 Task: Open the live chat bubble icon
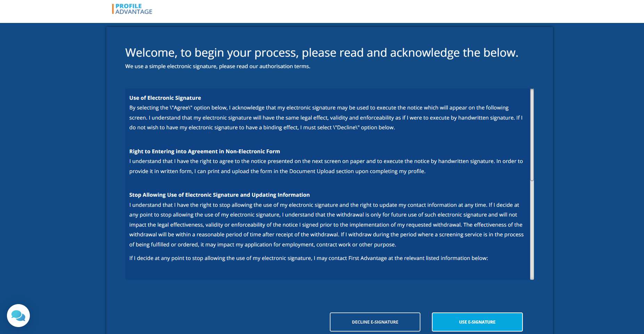coord(18,316)
